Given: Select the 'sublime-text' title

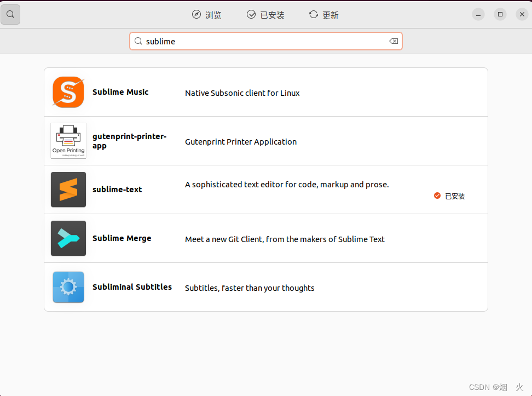Looking at the screenshot, I should [117, 190].
